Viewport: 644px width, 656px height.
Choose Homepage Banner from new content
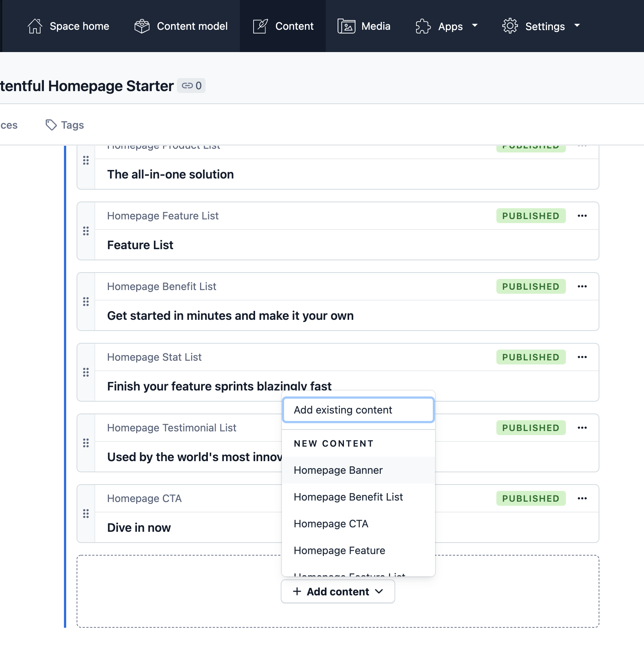tap(358, 470)
